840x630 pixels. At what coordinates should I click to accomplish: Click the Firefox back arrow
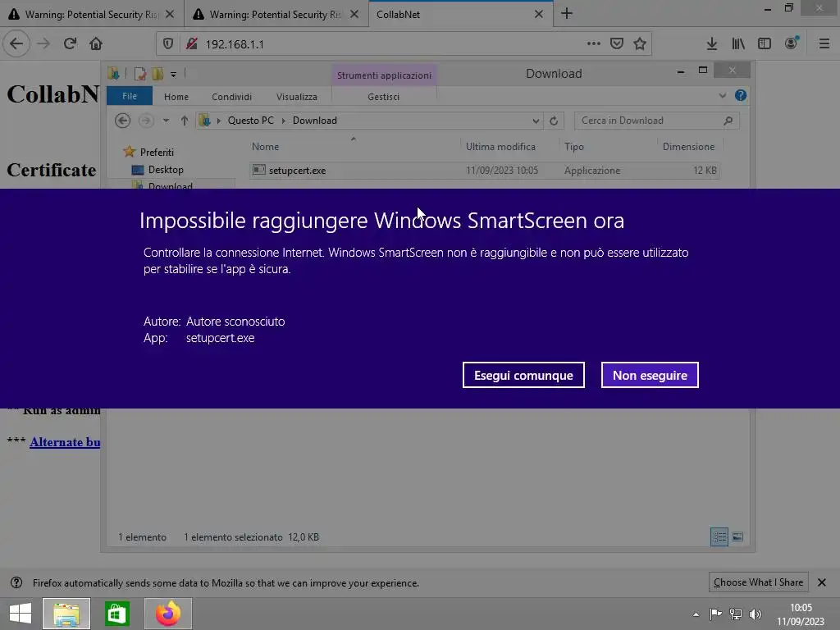pyautogui.click(x=16, y=43)
